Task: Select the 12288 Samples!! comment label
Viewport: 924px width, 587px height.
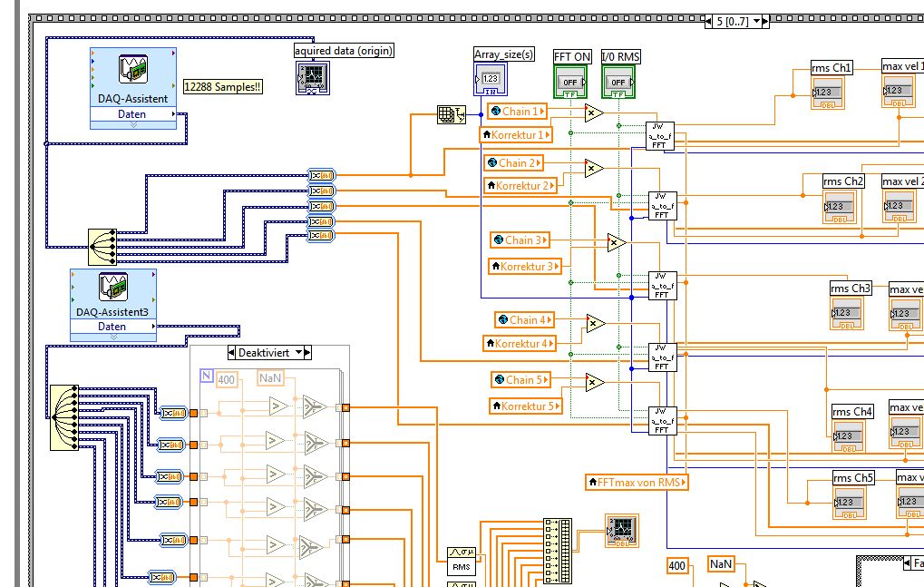Action: click(222, 87)
